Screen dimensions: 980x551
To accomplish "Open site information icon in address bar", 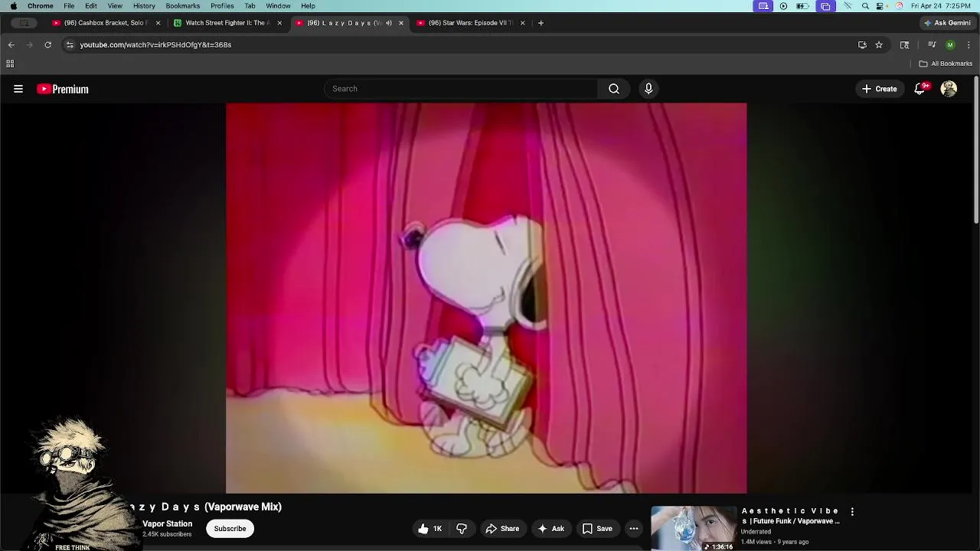I will click(70, 44).
